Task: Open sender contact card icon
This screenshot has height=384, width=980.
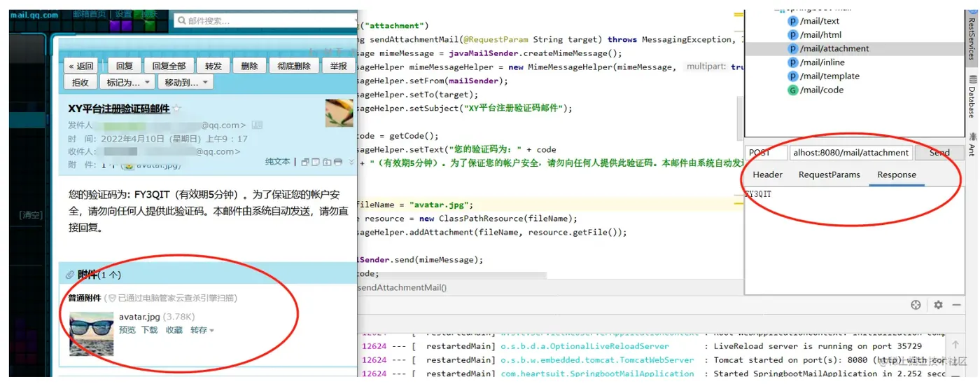Action: (257, 125)
